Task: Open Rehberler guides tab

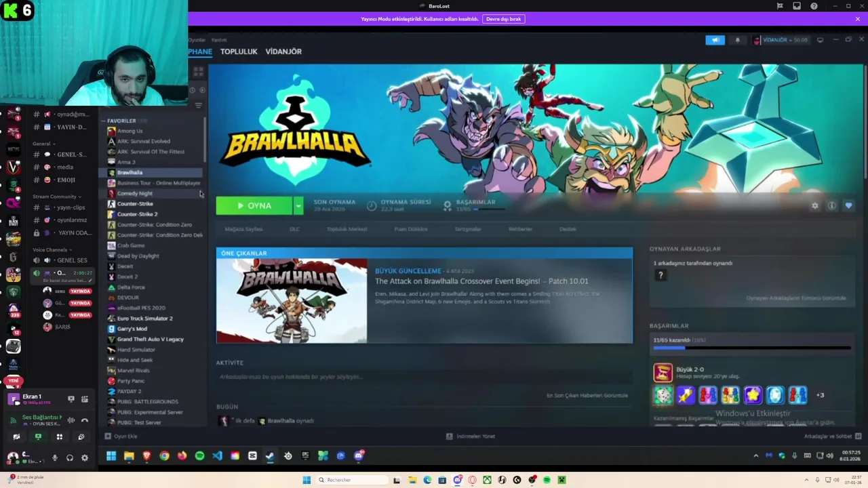Action: pyautogui.click(x=520, y=229)
